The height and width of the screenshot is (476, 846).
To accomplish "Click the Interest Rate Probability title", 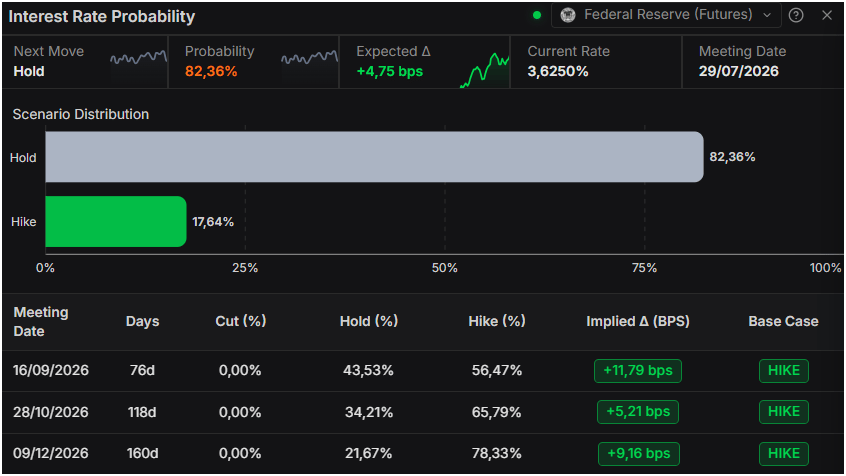I will (x=102, y=17).
